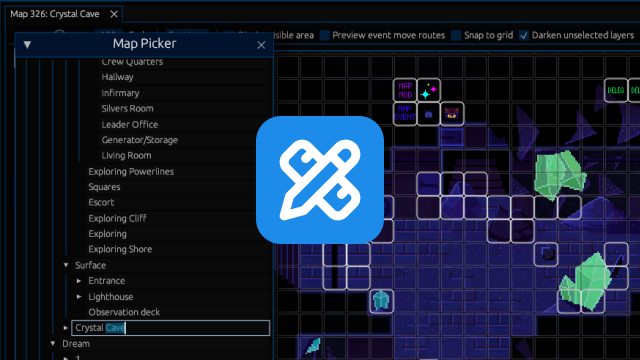Close the Map Picker panel

click(261, 45)
